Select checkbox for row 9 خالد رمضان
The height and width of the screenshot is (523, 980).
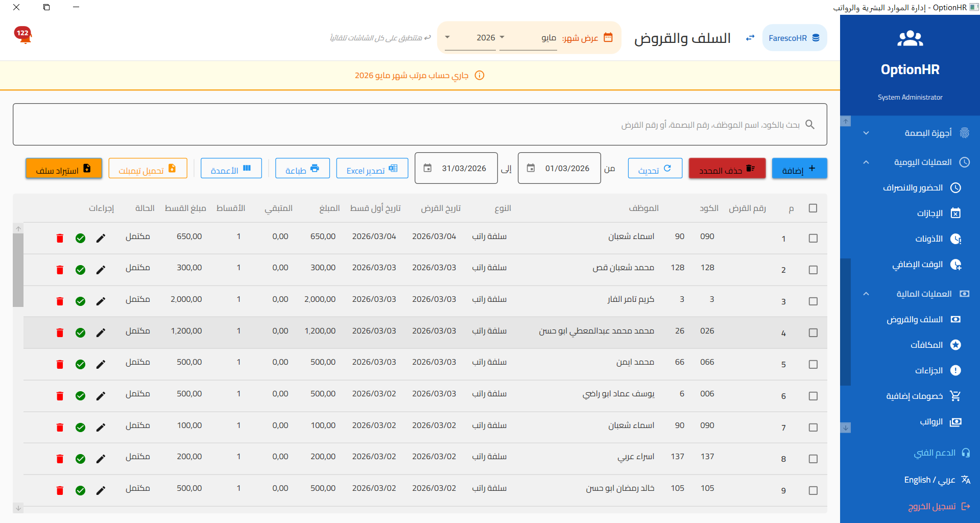pyautogui.click(x=813, y=490)
